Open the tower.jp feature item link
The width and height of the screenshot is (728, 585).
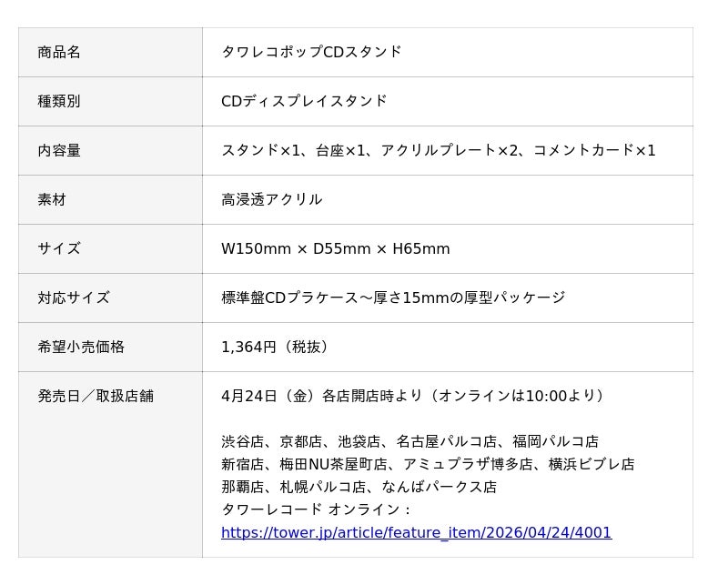pyautogui.click(x=416, y=532)
